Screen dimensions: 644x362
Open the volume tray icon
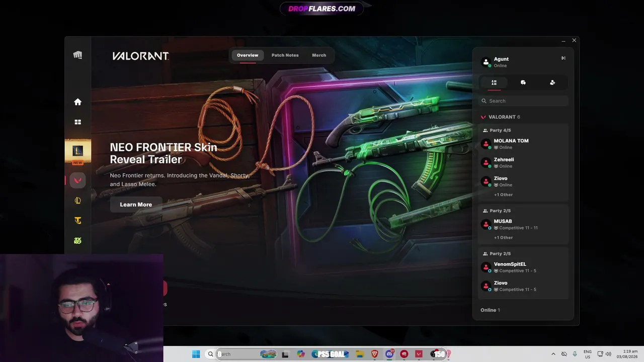[x=608, y=354]
